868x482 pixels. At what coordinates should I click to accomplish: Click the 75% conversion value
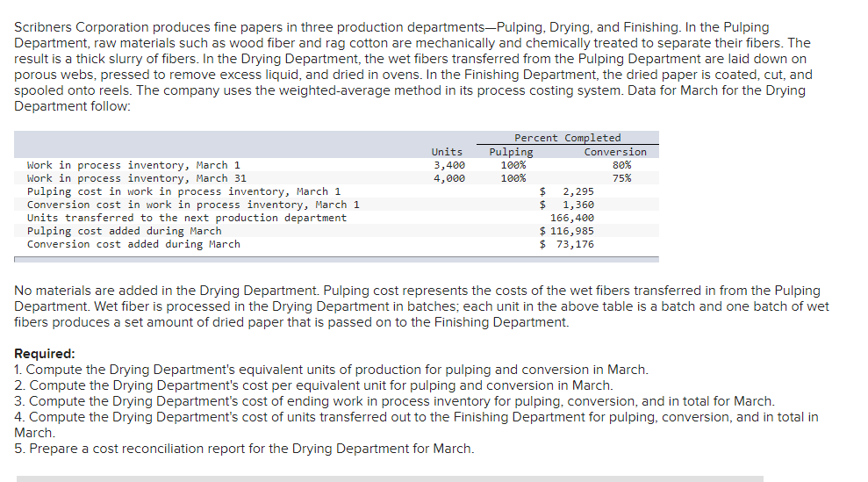tap(621, 178)
